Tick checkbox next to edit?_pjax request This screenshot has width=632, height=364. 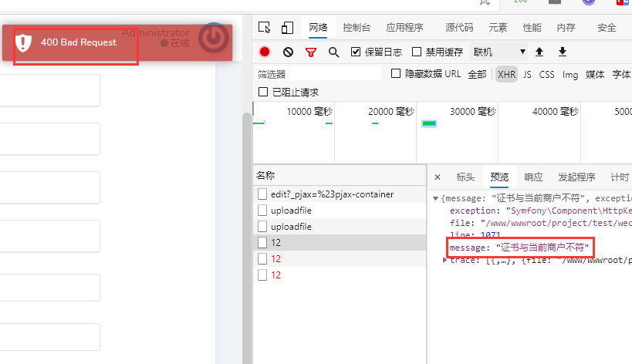262,194
